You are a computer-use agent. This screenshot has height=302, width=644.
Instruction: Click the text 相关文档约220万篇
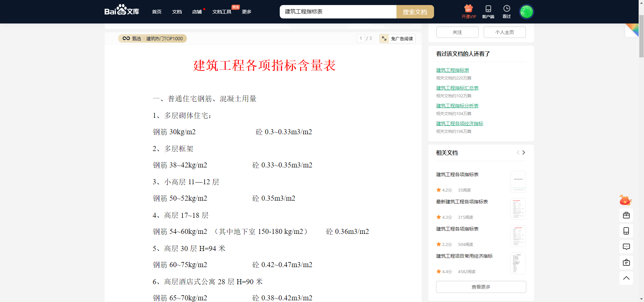[x=453, y=78]
